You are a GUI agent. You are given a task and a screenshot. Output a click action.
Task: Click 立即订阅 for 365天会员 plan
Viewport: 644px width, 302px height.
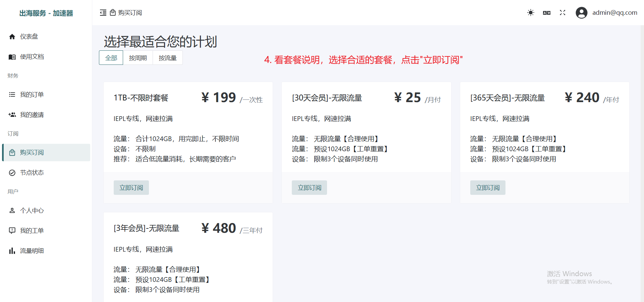tap(488, 188)
